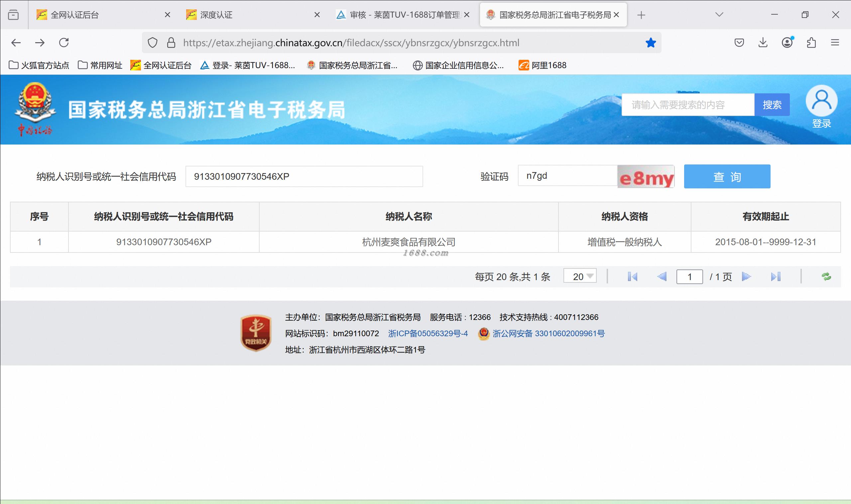The height and width of the screenshot is (504, 851).
Task: Open the 阿里1688 bookmark
Action: (543, 65)
